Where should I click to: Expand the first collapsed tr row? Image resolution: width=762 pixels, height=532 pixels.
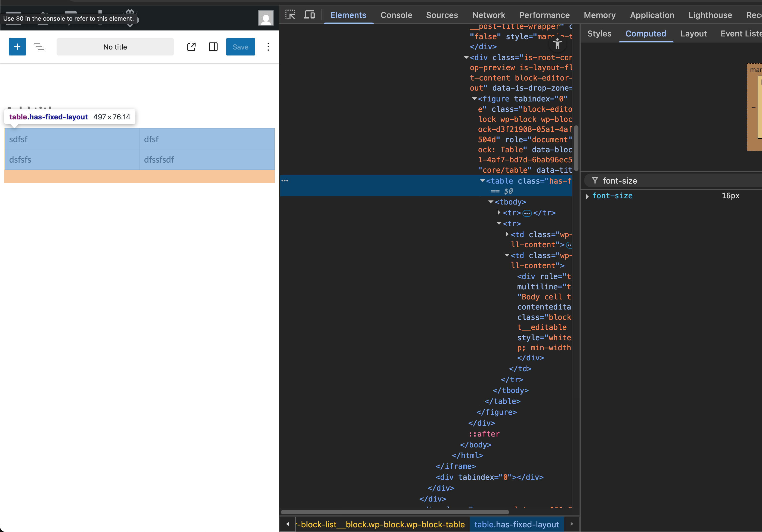click(499, 213)
